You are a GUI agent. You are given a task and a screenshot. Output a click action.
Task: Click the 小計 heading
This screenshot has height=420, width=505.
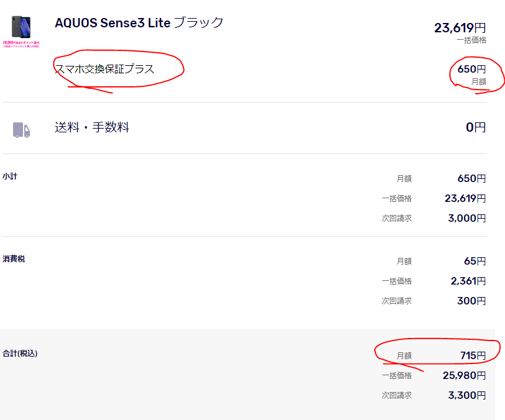[10, 176]
